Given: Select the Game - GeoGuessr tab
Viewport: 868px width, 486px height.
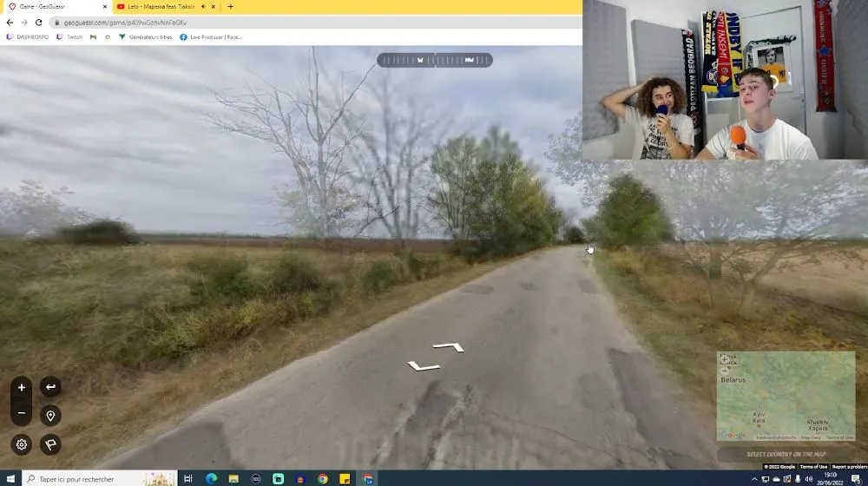Looking at the screenshot, I should point(52,7).
